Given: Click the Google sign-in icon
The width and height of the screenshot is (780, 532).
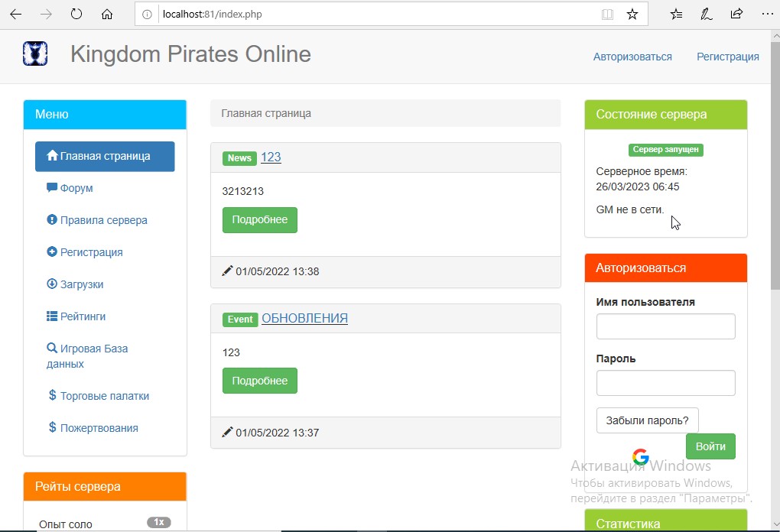Looking at the screenshot, I should [x=641, y=457].
